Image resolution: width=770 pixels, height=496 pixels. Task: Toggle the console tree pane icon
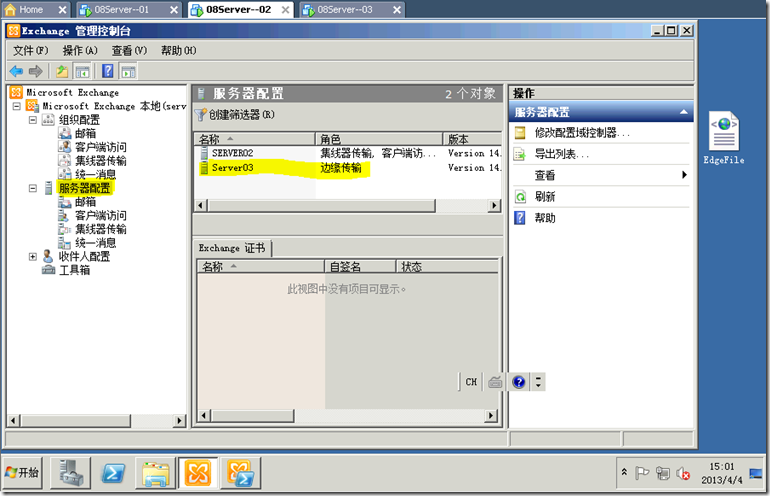[x=82, y=72]
